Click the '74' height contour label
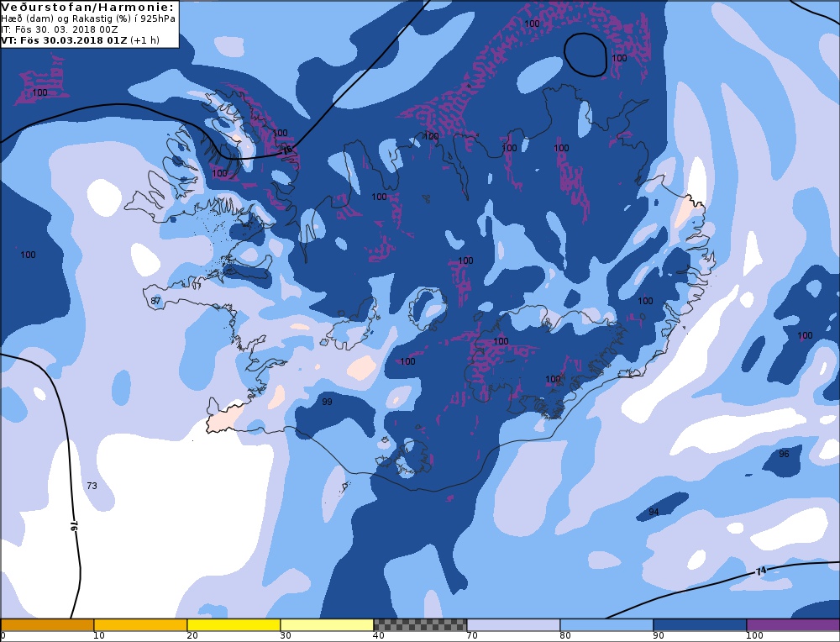The width and height of the screenshot is (840, 642). pos(761,571)
